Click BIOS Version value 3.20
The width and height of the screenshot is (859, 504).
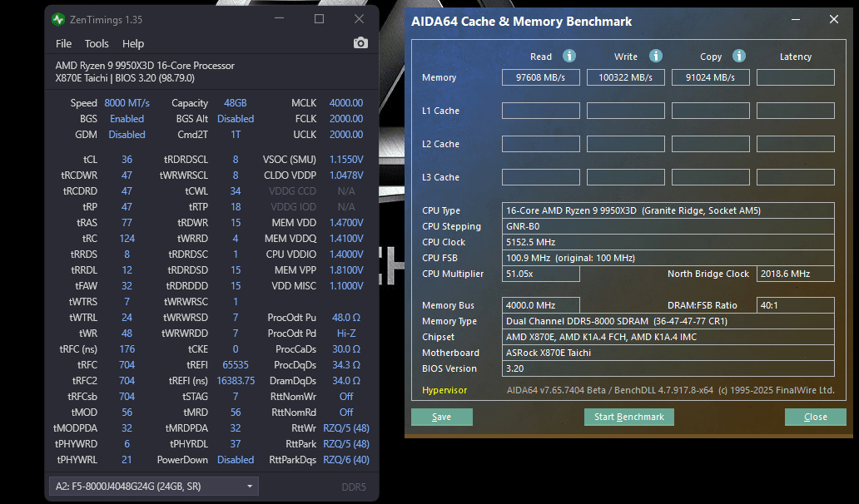(x=668, y=368)
